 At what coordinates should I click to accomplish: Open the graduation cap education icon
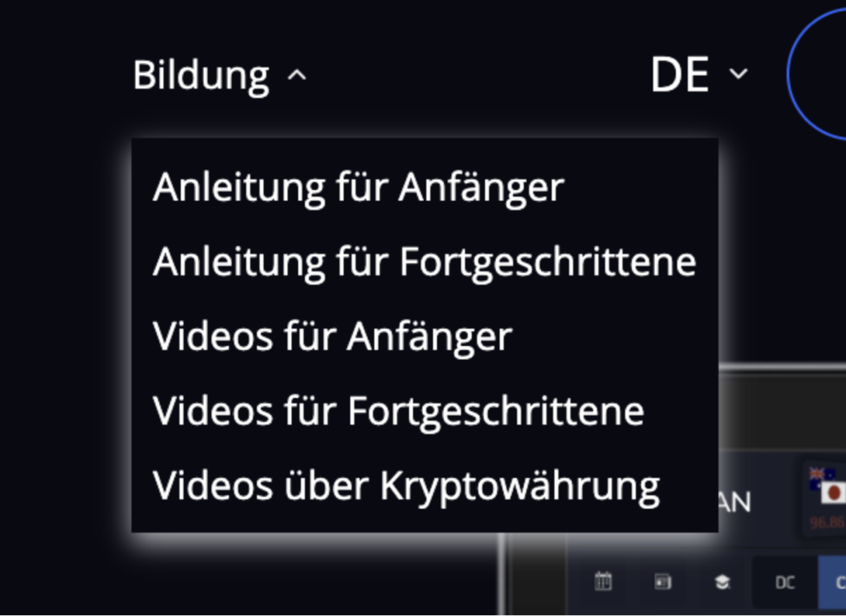coord(722,582)
